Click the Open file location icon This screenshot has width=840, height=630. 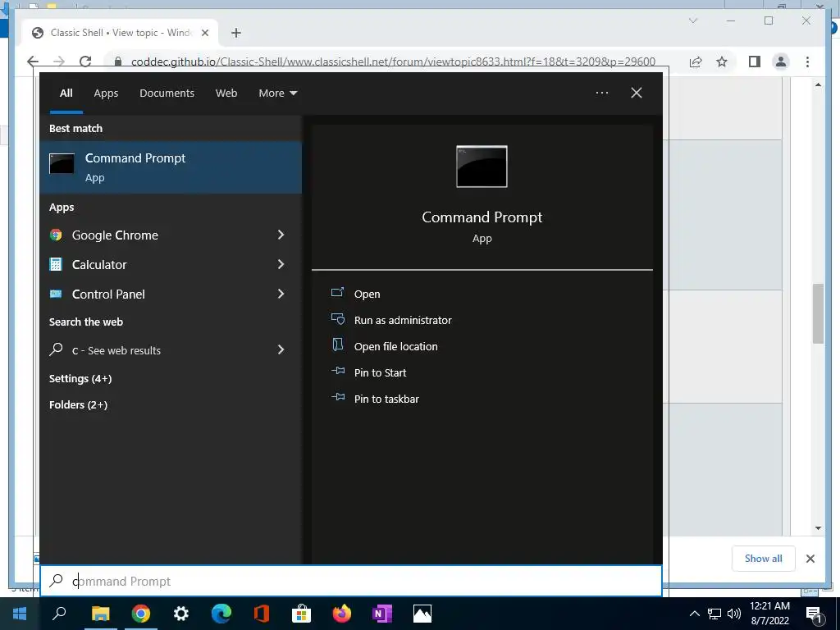(337, 345)
